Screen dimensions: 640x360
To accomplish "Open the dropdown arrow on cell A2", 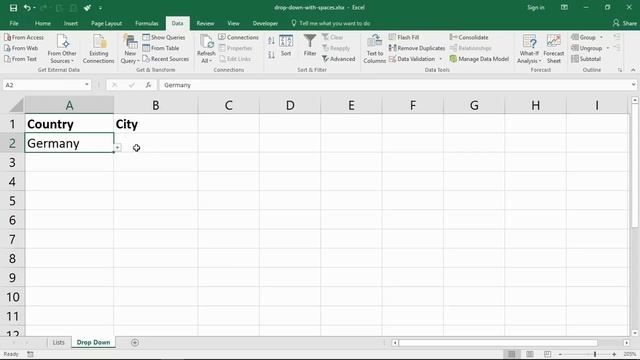I will tap(118, 147).
